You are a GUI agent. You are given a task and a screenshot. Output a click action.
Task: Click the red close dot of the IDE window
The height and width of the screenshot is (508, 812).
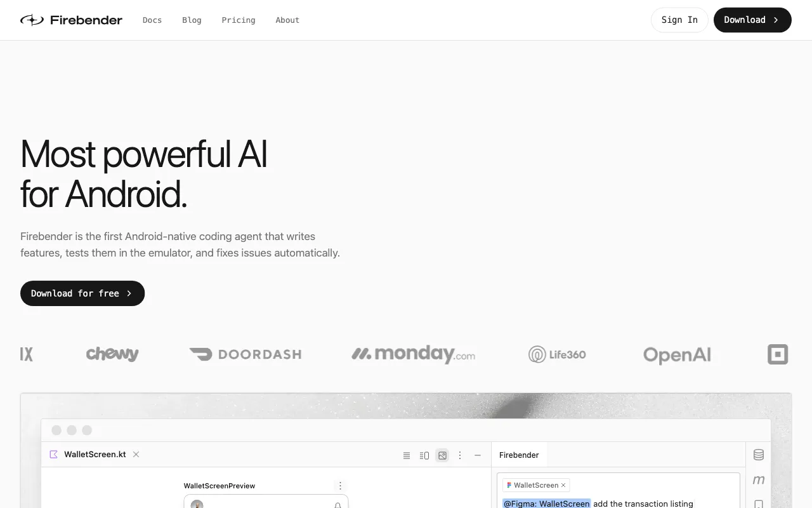(56, 431)
